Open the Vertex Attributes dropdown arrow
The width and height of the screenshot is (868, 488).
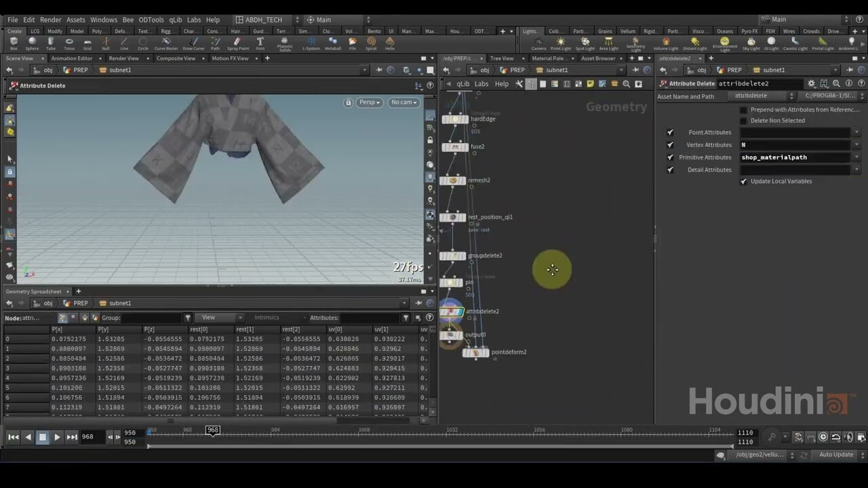tap(856, 144)
